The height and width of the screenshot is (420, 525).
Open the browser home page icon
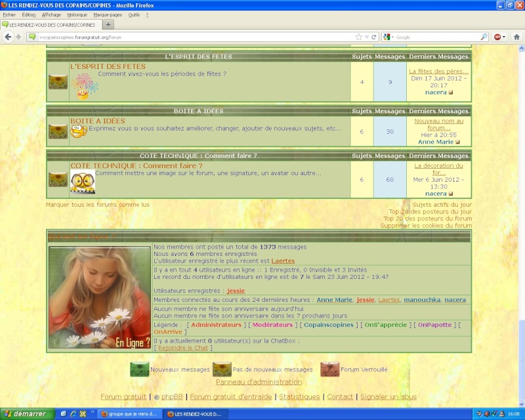tap(516, 37)
